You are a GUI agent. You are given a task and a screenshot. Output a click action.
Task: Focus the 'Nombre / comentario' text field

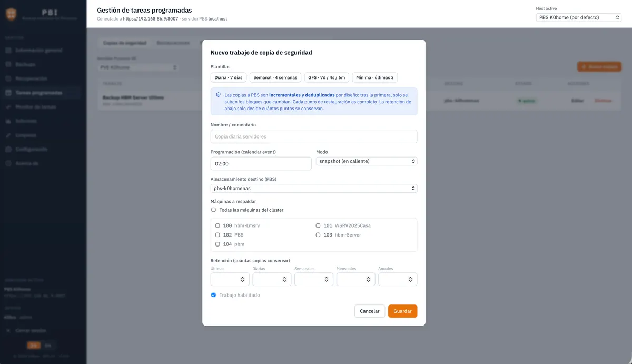point(314,136)
